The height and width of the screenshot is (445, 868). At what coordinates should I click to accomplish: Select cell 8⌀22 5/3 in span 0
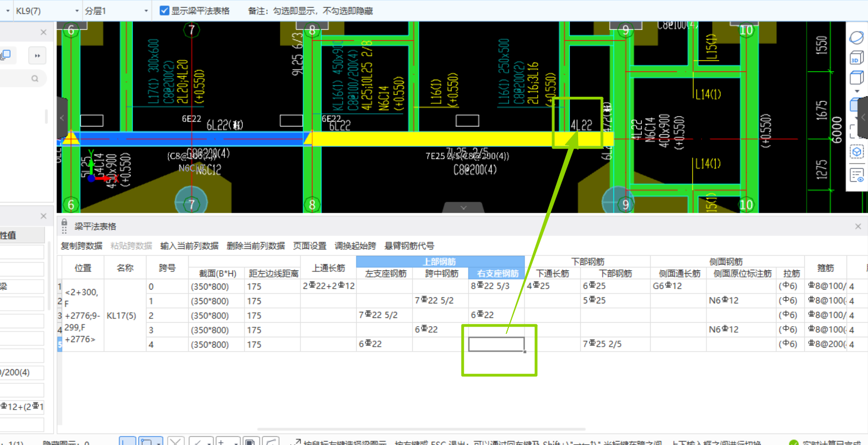click(497, 286)
